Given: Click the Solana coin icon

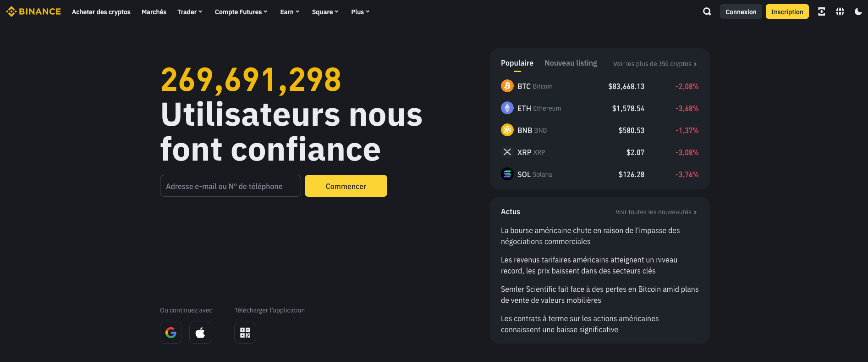Looking at the screenshot, I should pos(507,174).
